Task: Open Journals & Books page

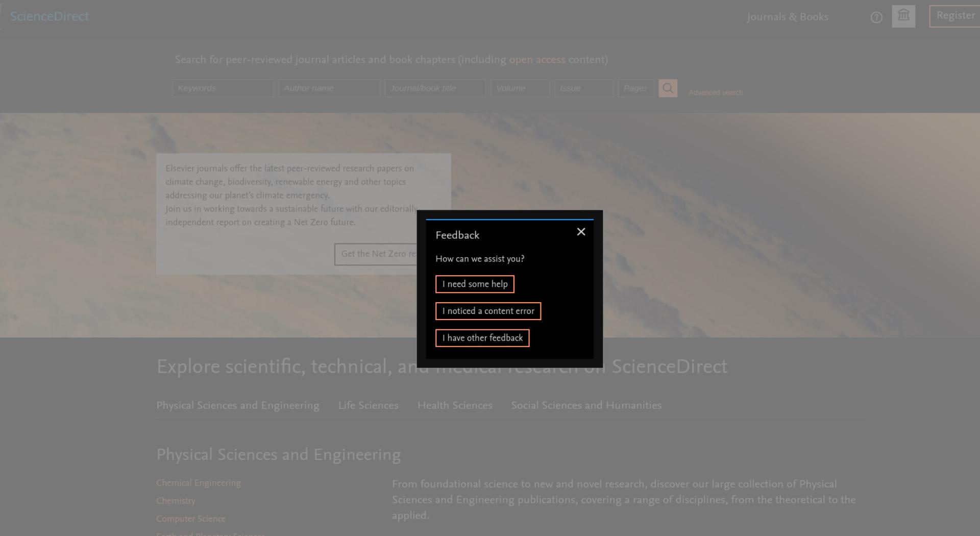Action: click(788, 17)
